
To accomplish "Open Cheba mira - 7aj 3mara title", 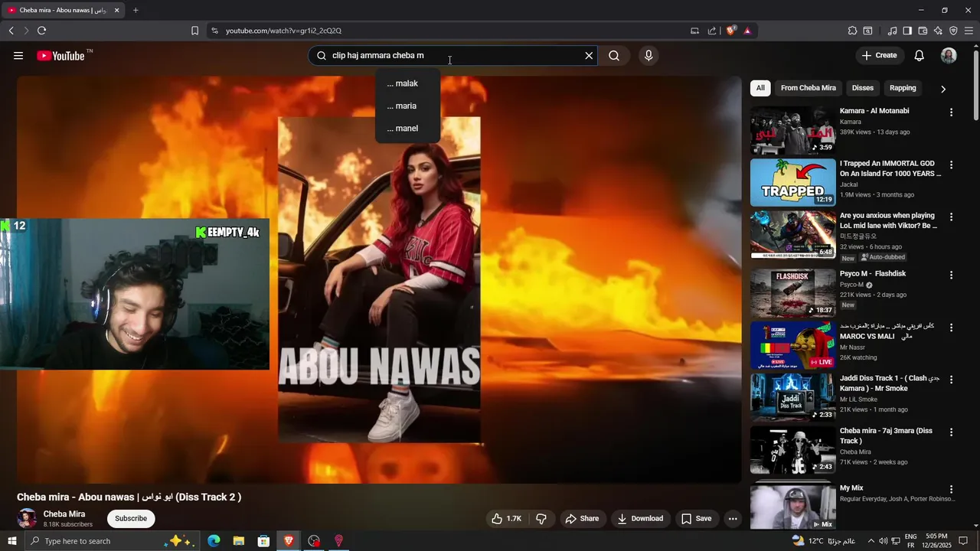I will [x=886, y=435].
